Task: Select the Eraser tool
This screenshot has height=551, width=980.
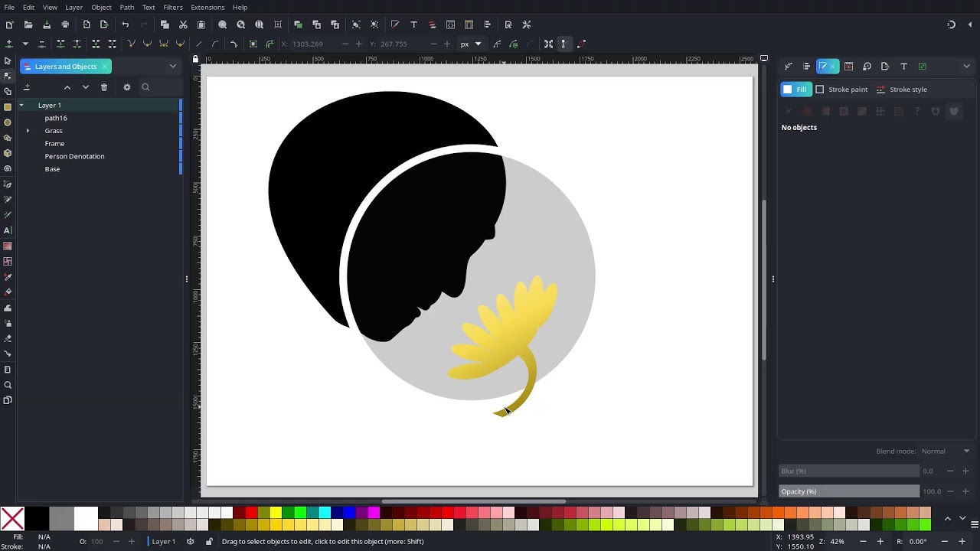Action: pos(8,338)
